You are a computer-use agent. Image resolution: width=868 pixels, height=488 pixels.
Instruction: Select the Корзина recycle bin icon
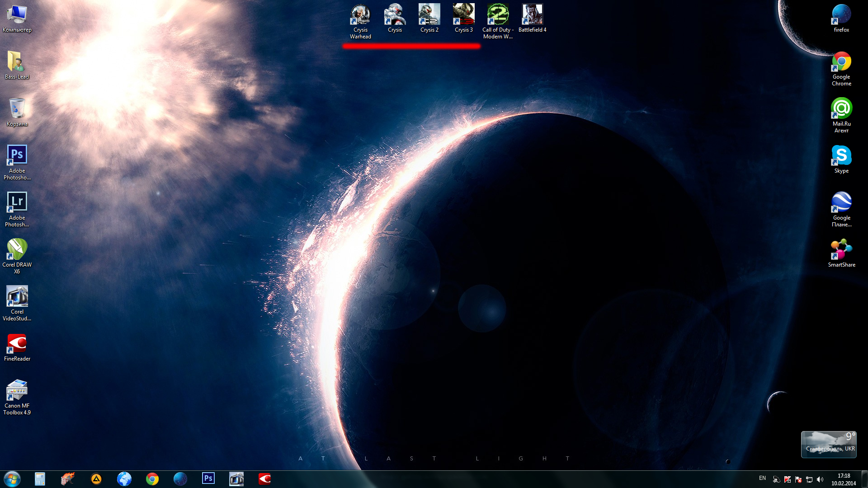17,112
